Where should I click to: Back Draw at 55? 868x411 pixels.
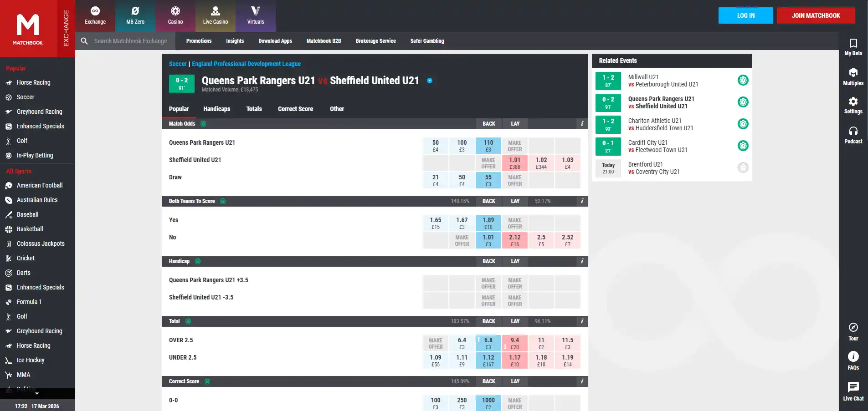488,180
